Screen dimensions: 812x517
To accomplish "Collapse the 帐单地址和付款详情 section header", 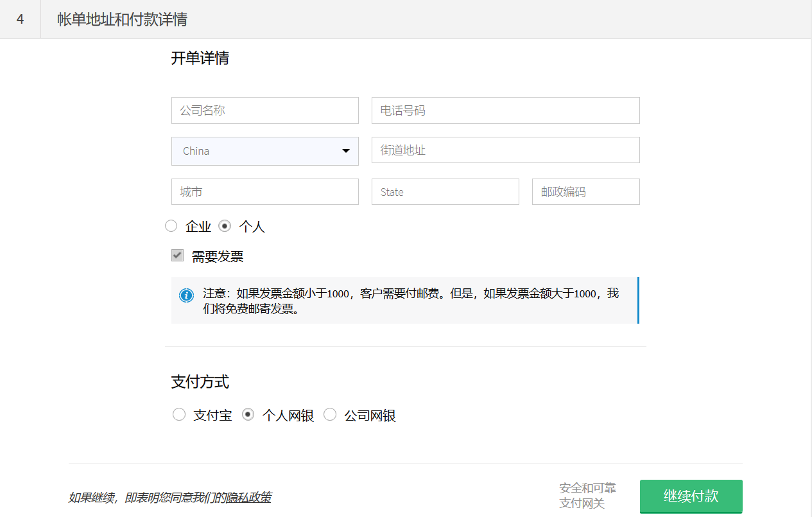I will tap(122, 19).
